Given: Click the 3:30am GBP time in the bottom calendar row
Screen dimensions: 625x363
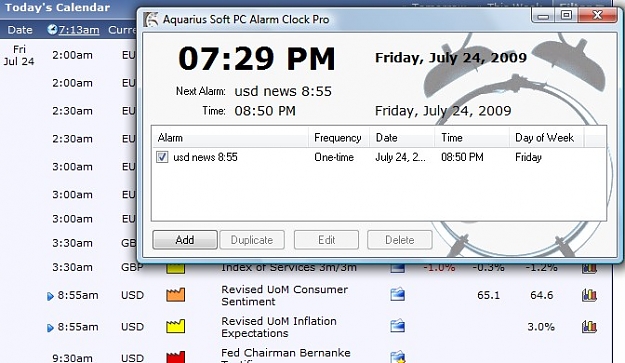Looking at the screenshot, I should pyautogui.click(x=72, y=267).
